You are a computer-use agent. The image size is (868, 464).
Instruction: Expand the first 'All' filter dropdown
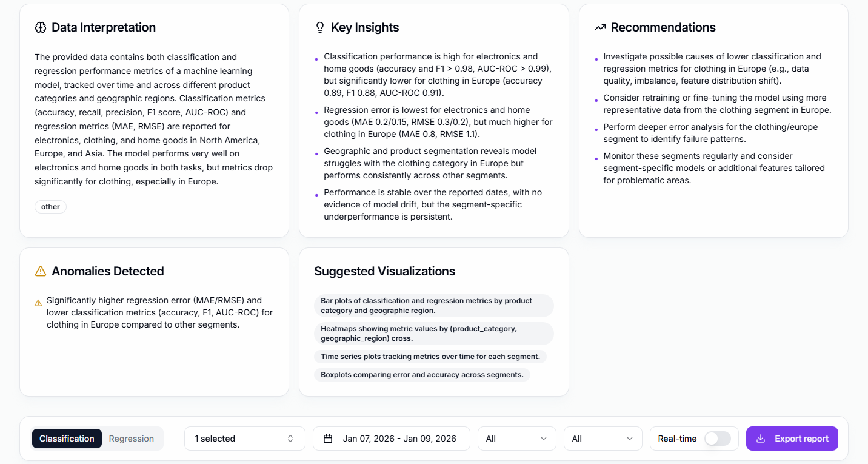click(516, 439)
